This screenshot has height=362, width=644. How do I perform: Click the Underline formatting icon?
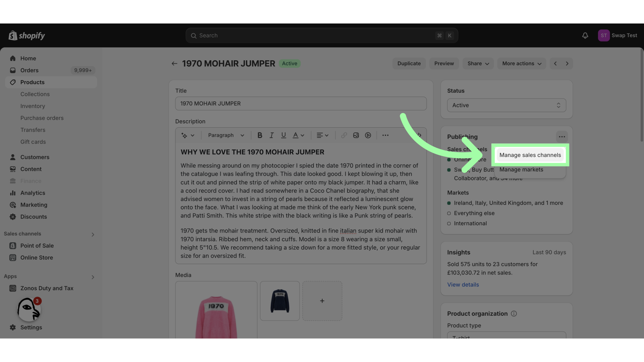click(x=283, y=135)
